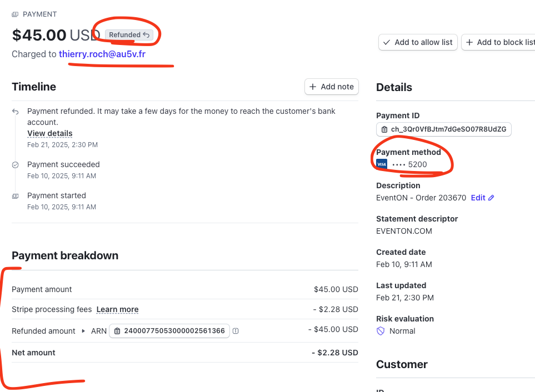
Task: Click pencil icon next to Edit description
Action: [491, 198]
